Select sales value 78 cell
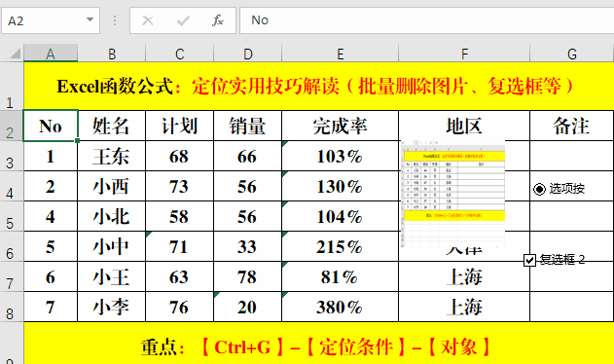Image resolution: width=614 pixels, height=364 pixels. click(247, 276)
